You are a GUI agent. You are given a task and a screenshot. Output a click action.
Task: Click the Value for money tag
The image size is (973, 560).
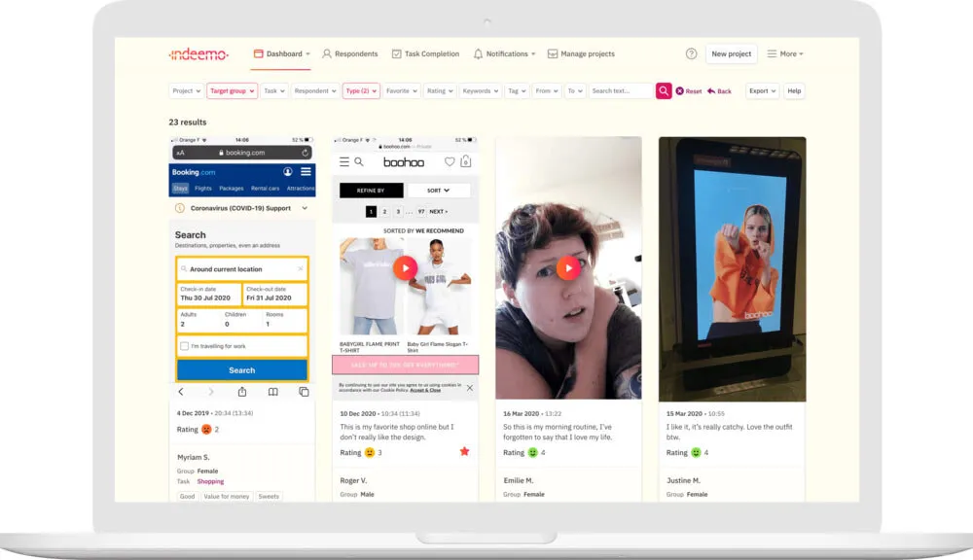pos(226,496)
